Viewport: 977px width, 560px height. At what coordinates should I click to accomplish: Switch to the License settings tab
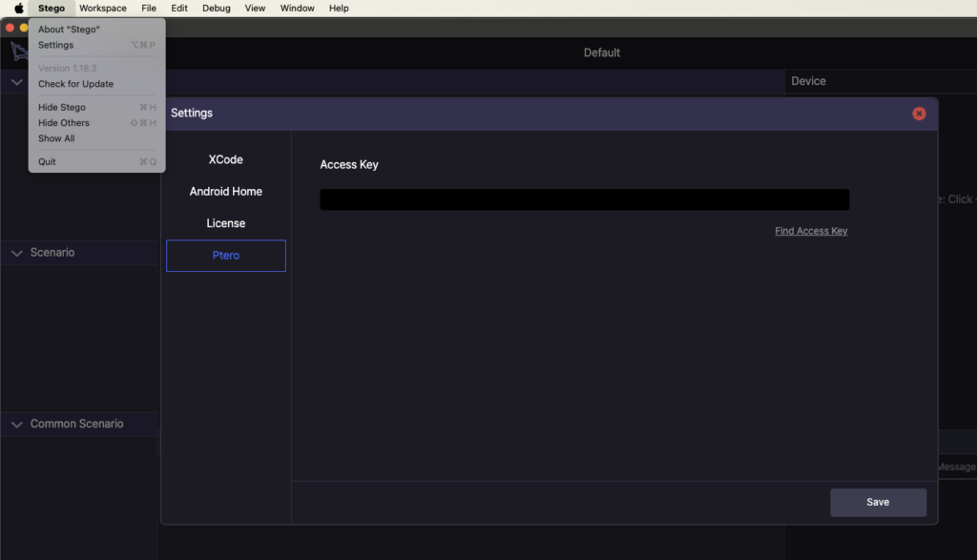(225, 223)
